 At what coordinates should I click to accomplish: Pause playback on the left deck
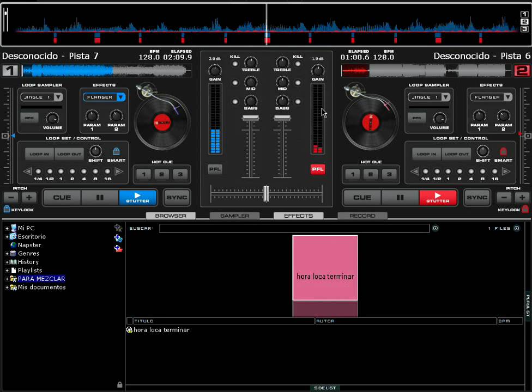100,198
